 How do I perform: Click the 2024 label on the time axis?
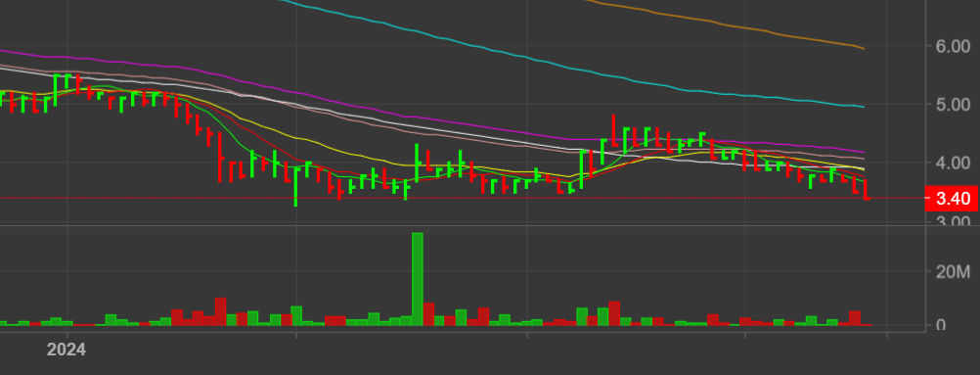point(67,350)
